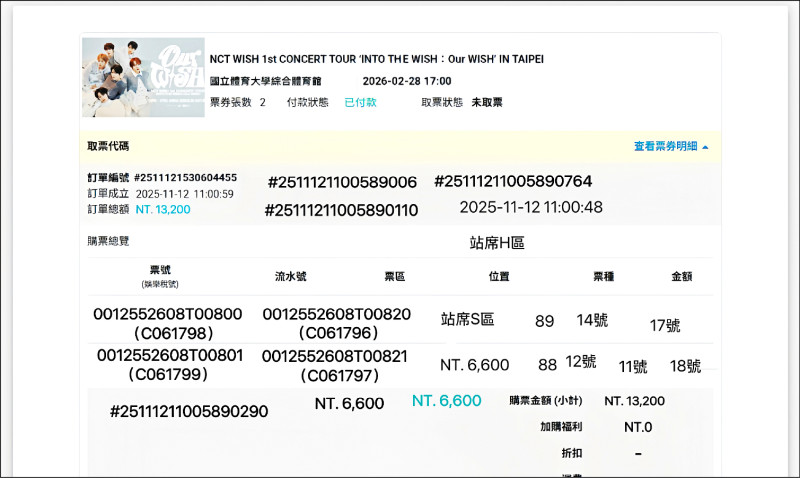Click the arrow beside 查看票券明細
The image size is (800, 478).
(705, 147)
